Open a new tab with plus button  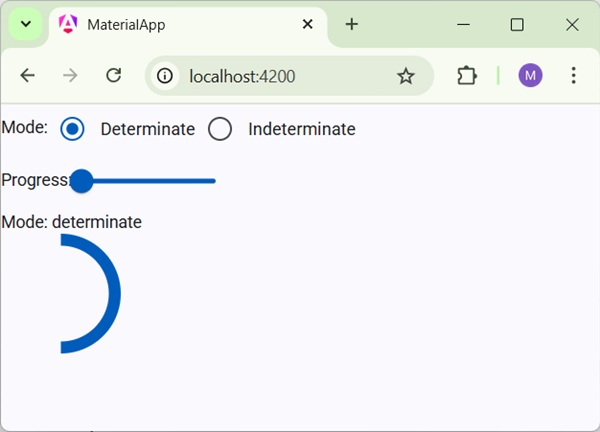(x=351, y=24)
